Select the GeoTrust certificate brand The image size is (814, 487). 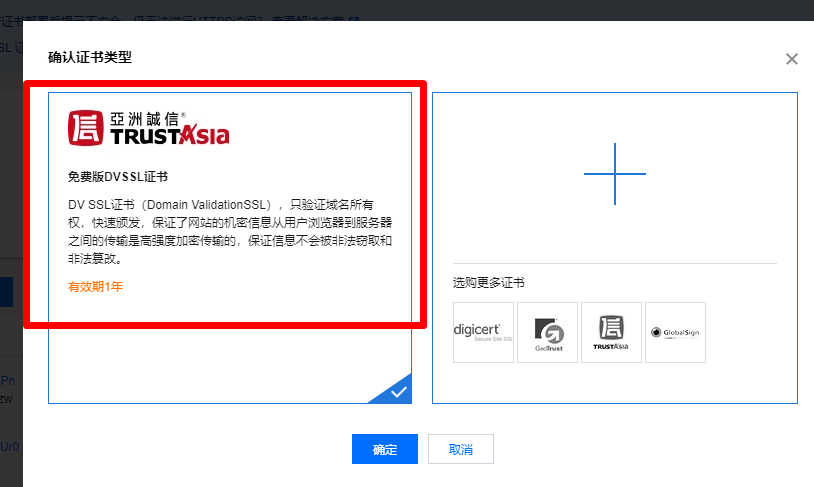pyautogui.click(x=548, y=332)
